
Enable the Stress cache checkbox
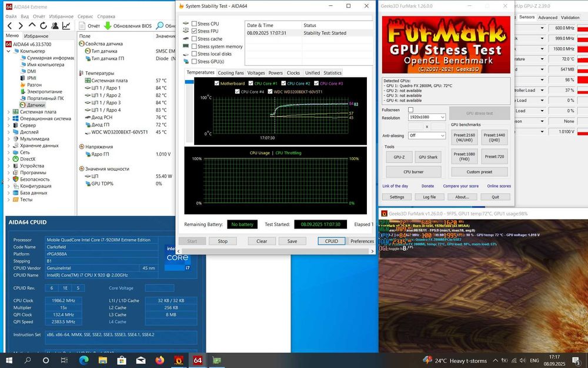point(194,39)
